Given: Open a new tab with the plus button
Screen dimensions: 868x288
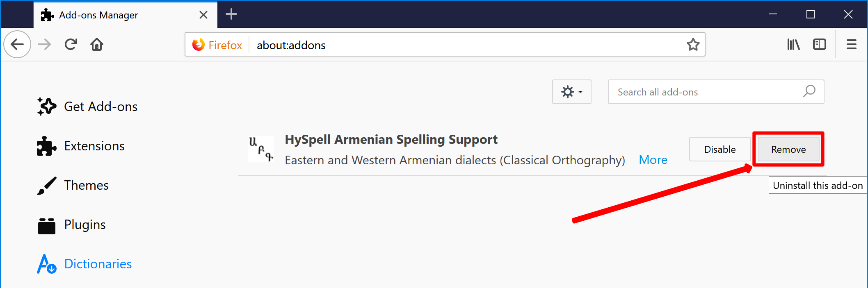Looking at the screenshot, I should (231, 14).
